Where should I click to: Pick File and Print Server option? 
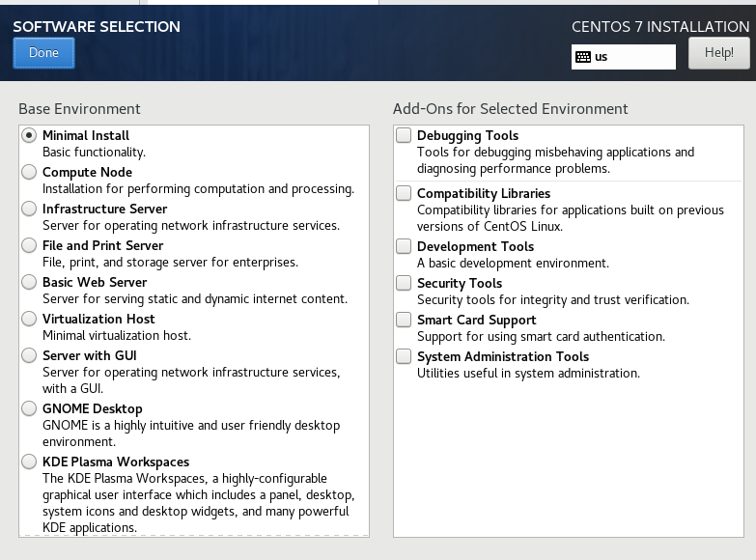pos(29,246)
